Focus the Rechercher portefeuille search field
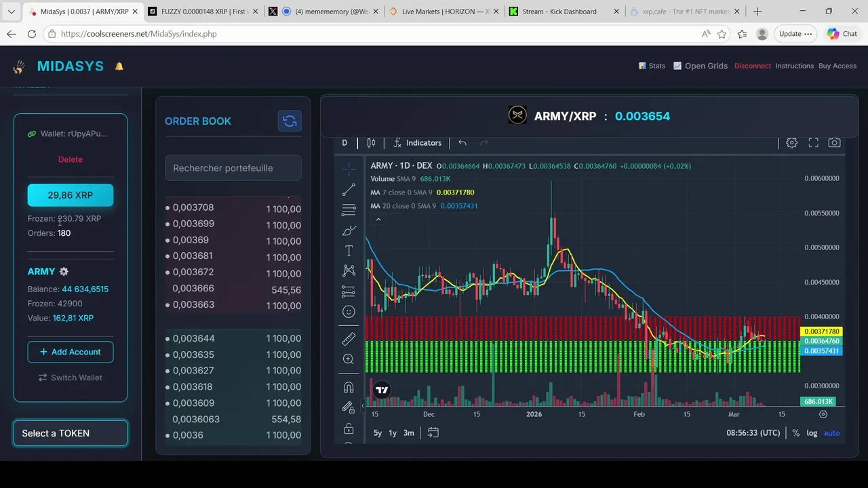Image resolution: width=868 pixels, height=488 pixels. tap(233, 168)
